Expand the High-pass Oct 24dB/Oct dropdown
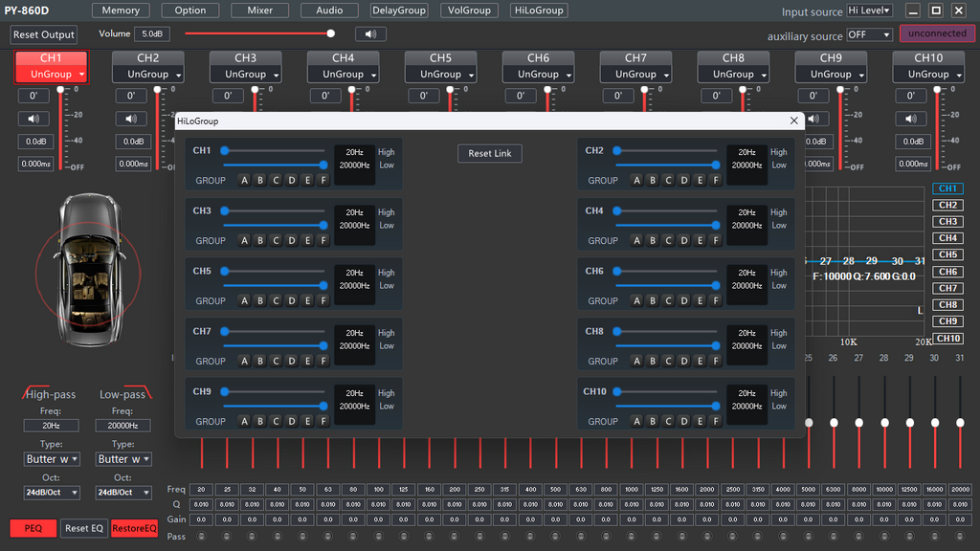 (52, 493)
